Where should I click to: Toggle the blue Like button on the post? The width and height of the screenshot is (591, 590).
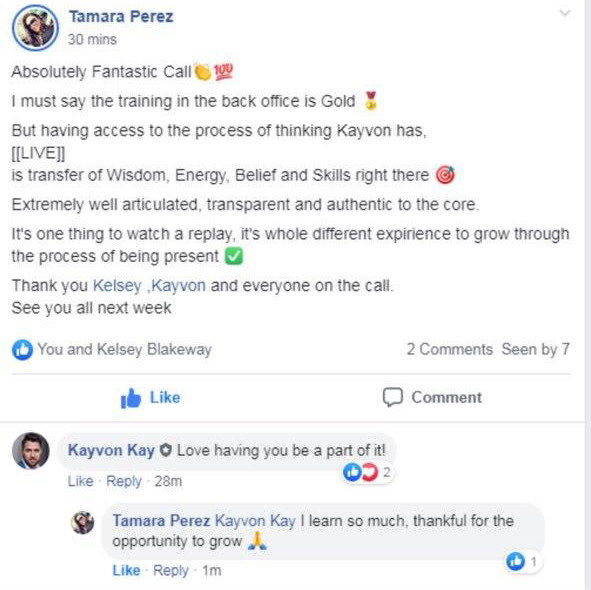[150, 398]
